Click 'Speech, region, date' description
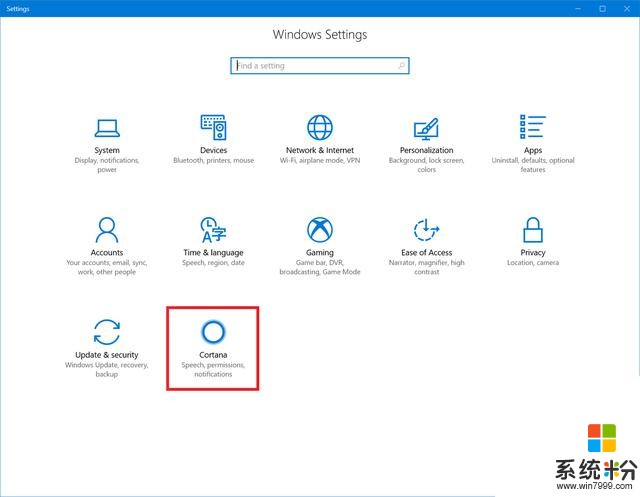 (213, 263)
